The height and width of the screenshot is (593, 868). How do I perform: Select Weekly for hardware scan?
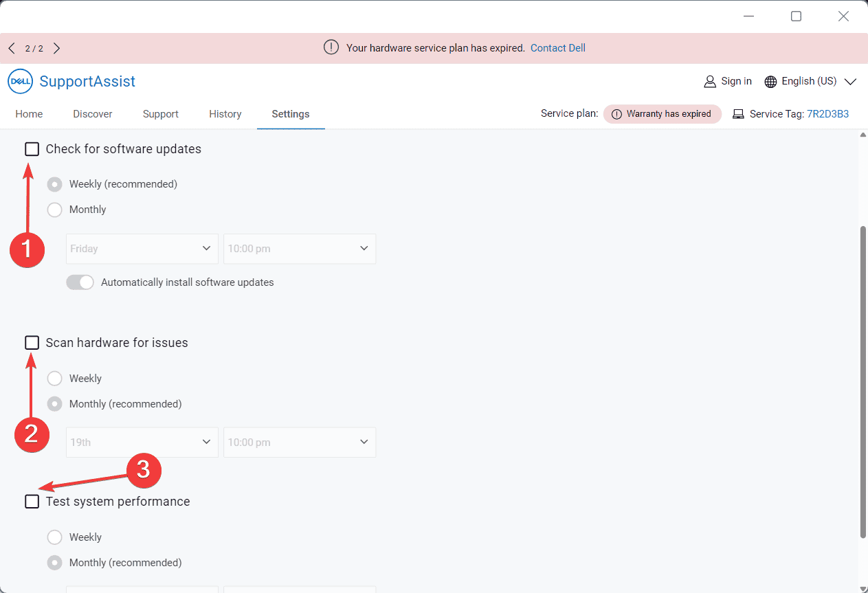coord(54,379)
